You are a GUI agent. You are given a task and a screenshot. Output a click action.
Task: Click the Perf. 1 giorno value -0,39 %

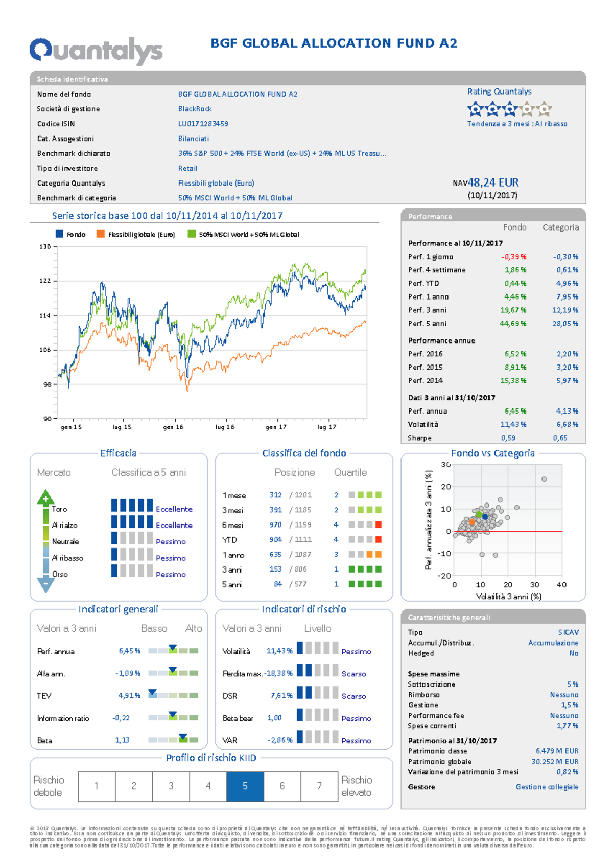514,257
